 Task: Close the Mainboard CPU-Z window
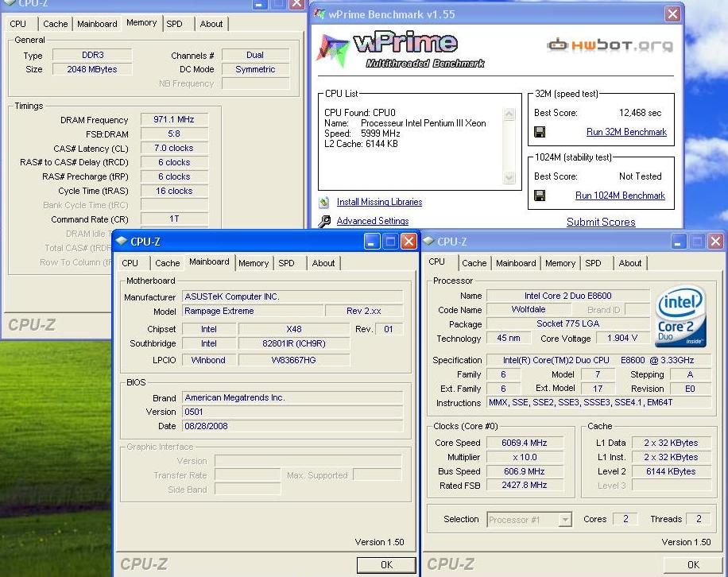[x=408, y=242]
